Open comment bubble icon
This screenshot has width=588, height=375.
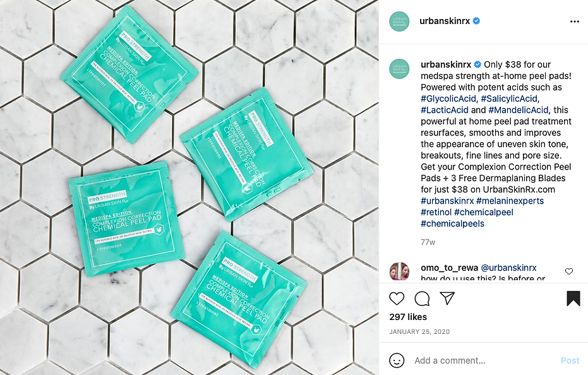coord(422,298)
